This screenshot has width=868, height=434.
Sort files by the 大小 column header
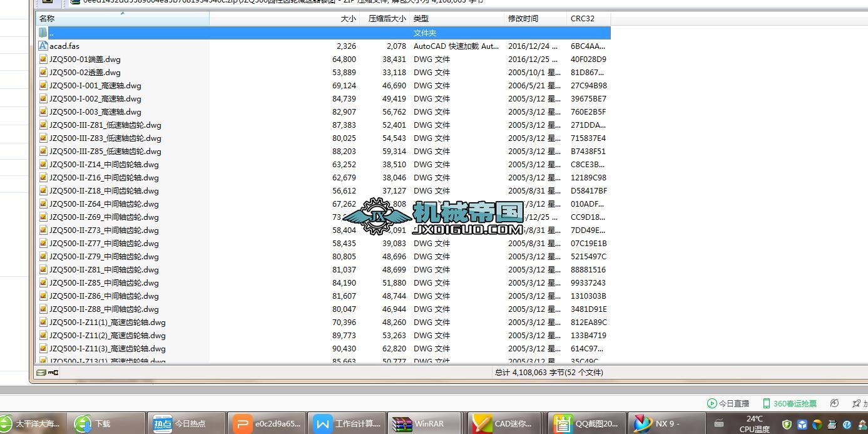[285, 18]
